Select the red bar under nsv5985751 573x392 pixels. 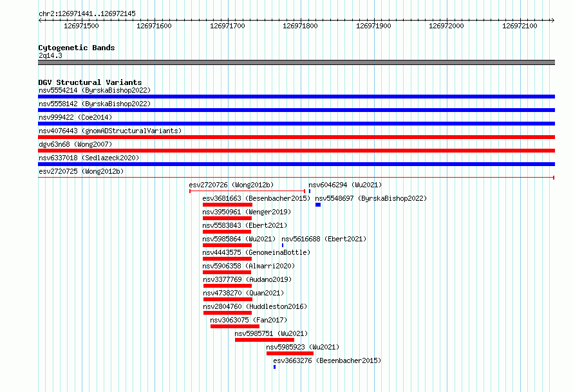265,340
